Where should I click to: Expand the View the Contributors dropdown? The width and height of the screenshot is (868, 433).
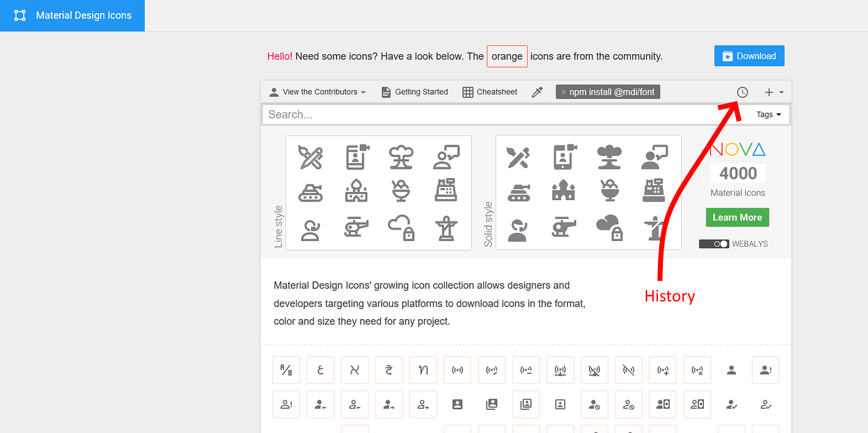click(317, 91)
